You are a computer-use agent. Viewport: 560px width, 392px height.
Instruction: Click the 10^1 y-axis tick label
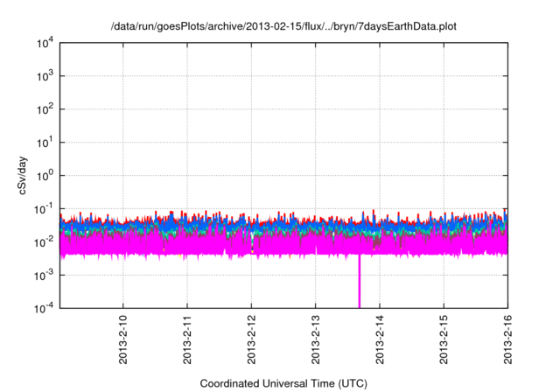point(45,142)
